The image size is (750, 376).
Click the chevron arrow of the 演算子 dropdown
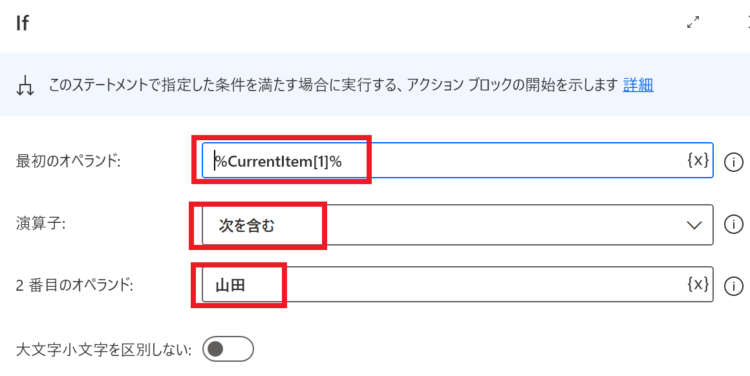point(694,225)
